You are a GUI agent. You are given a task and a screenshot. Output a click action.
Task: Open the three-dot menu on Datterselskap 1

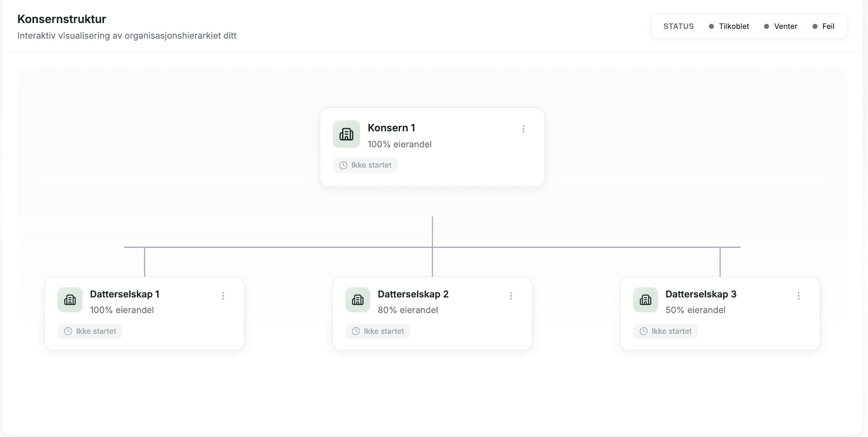[223, 296]
